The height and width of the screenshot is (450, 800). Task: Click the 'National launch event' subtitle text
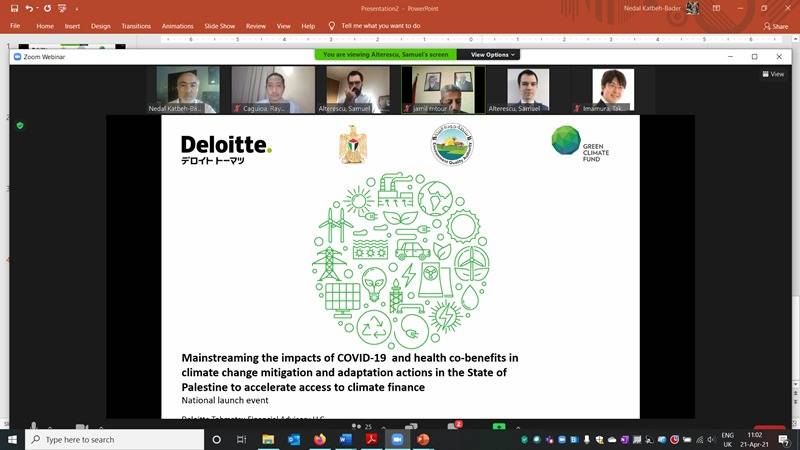coord(224,401)
